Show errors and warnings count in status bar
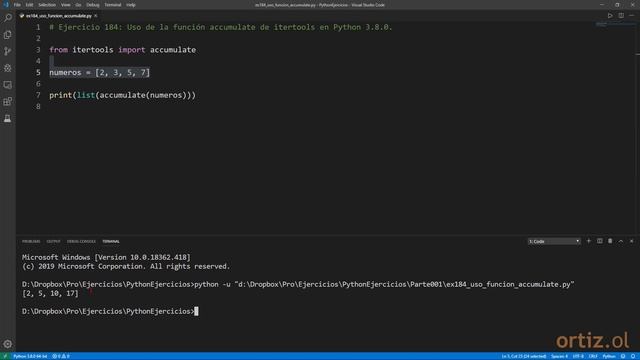 click(x=61, y=356)
